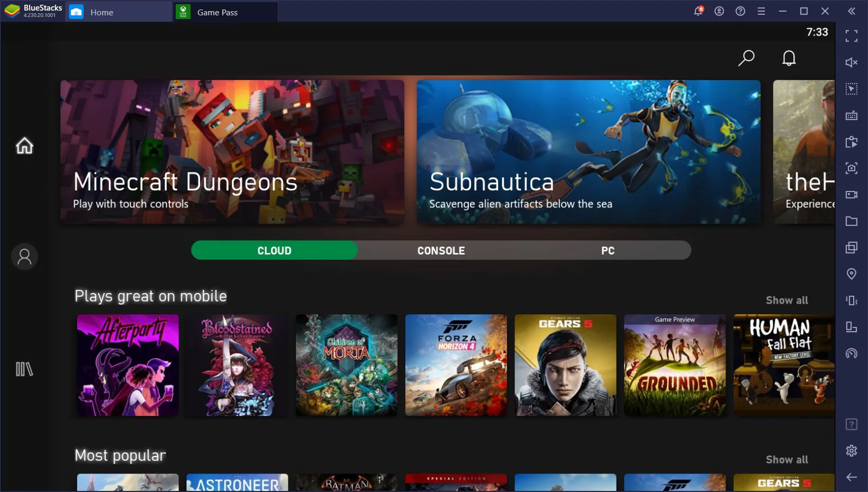Open Children of Morta game tile

(x=347, y=365)
